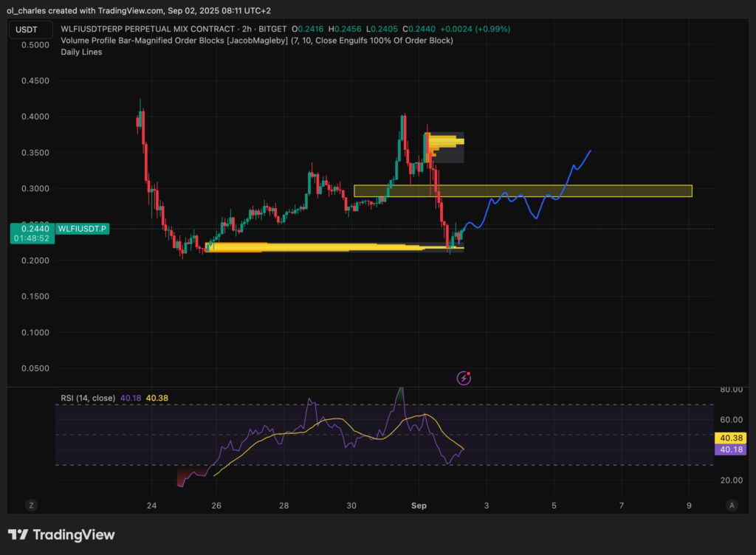Click the yellow 40.38 RSI value label
This screenshot has height=555, width=756.
[729, 438]
